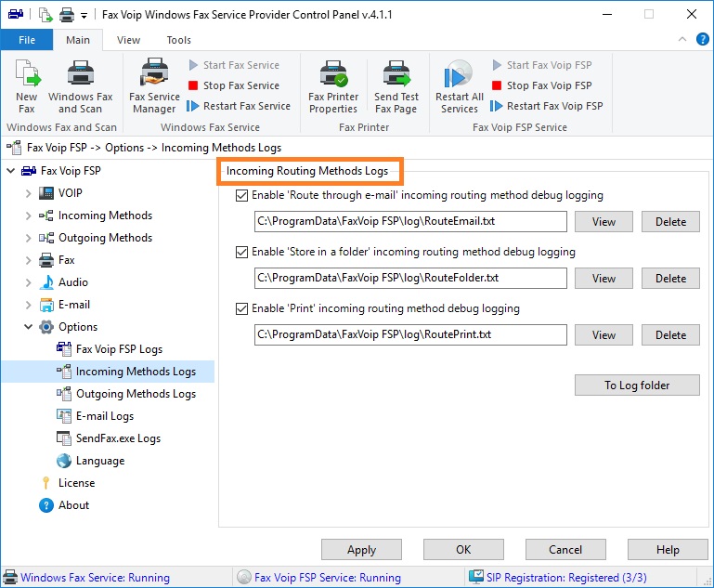The width and height of the screenshot is (714, 588).
Task: Switch to the Tools ribbon tab
Action: (x=179, y=40)
